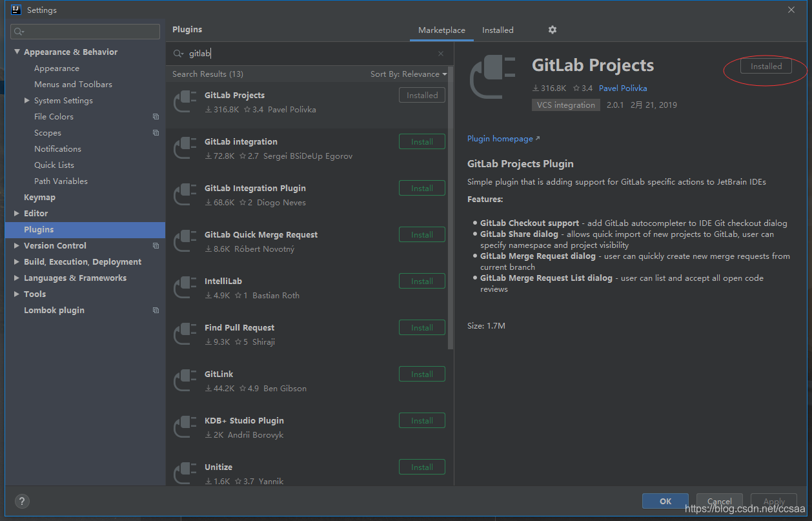Viewport: 812px width, 521px height.
Task: Expand Build, Execution, Deployment section
Action: click(x=17, y=262)
